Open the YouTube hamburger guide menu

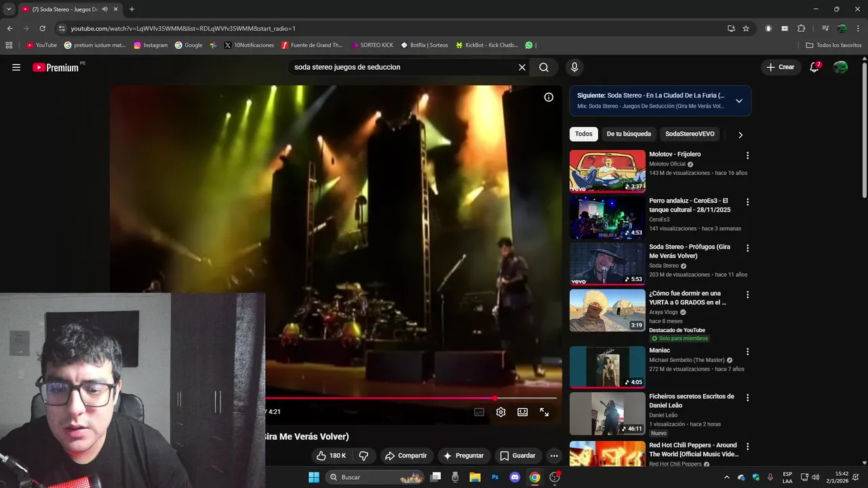point(16,67)
